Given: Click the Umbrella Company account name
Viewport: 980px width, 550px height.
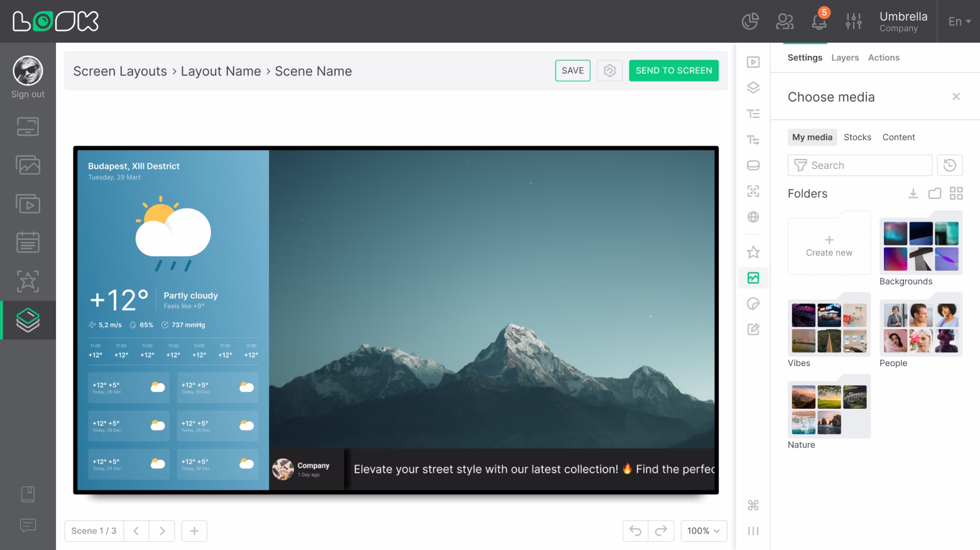Looking at the screenshot, I should tap(903, 21).
